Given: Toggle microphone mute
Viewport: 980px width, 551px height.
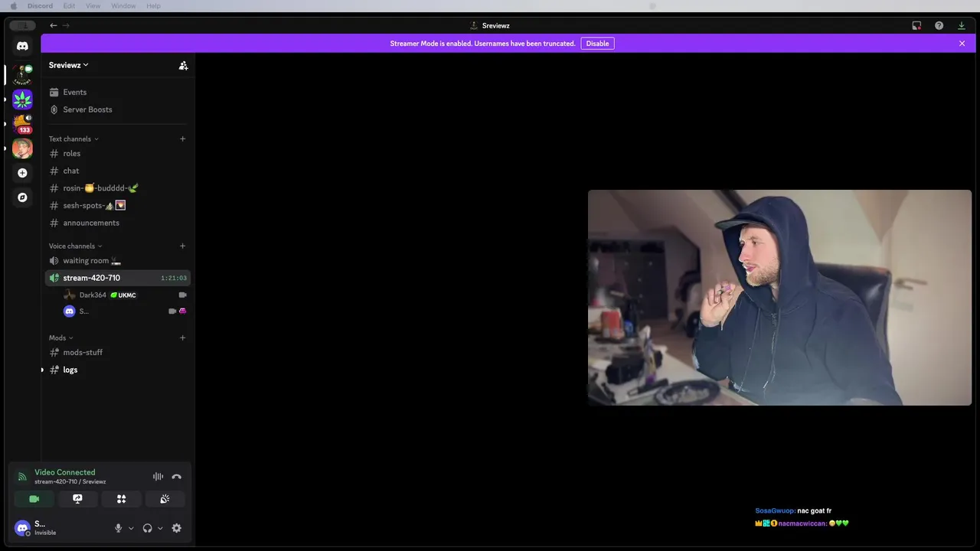Looking at the screenshot, I should pos(118,528).
